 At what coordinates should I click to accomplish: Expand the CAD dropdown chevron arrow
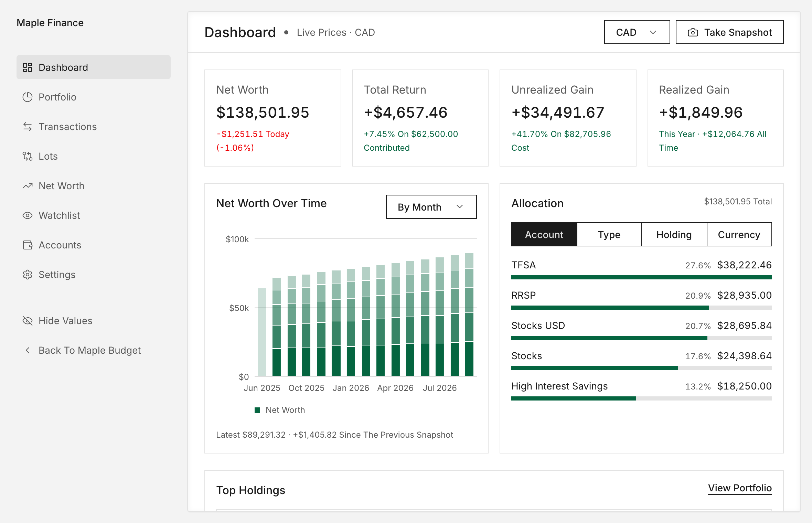[653, 32]
